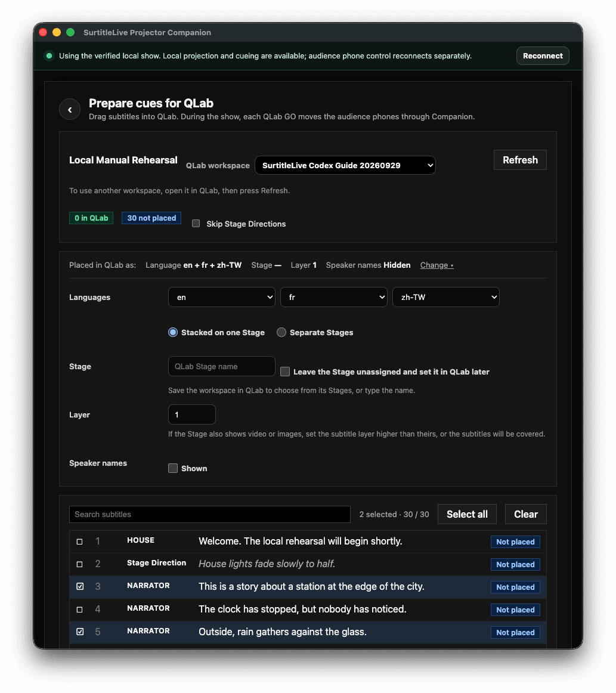This screenshot has width=616, height=693.
Task: Click the '0 in QLab' badge
Action: point(91,218)
